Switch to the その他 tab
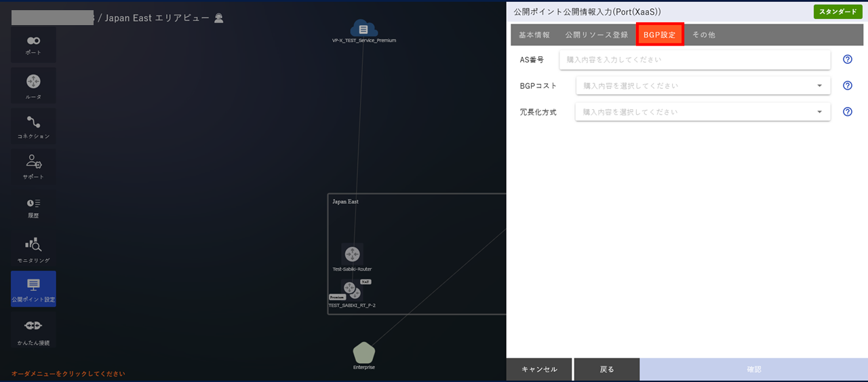Viewport: 868px width, 382px height. [x=703, y=35]
